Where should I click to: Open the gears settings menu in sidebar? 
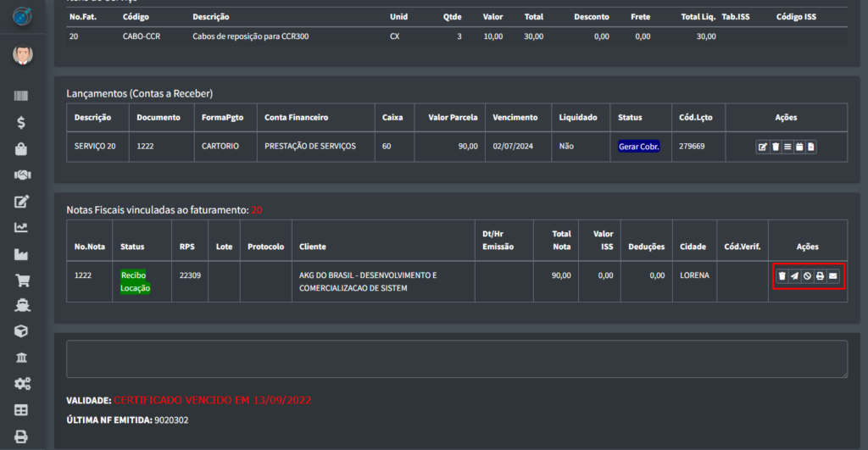coord(22,384)
